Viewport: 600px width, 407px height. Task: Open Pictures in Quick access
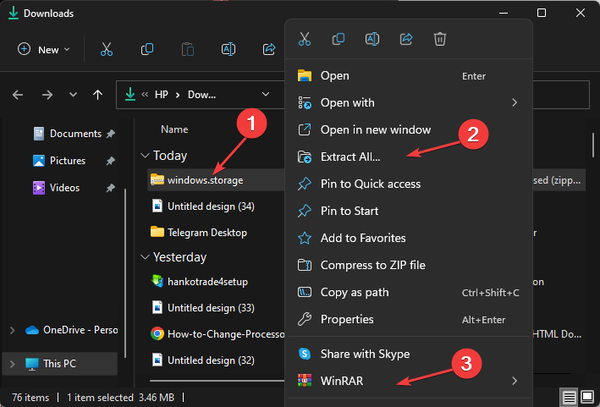point(59,161)
